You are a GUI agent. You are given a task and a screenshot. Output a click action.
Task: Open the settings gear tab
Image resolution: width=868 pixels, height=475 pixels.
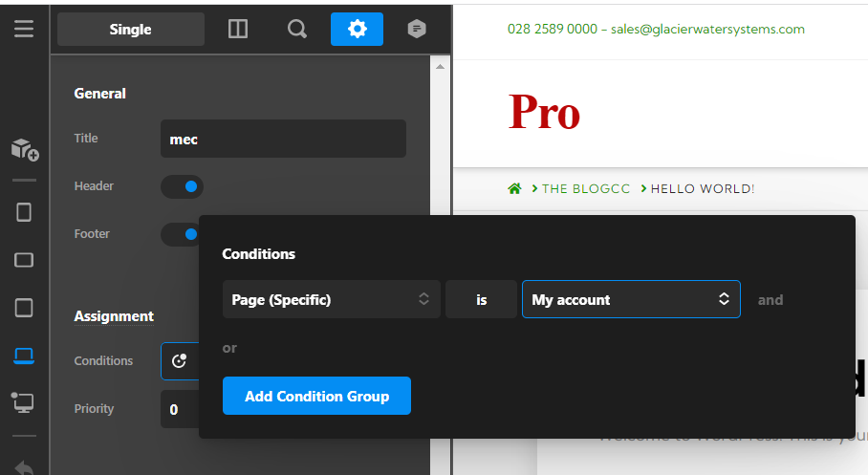coord(357,30)
